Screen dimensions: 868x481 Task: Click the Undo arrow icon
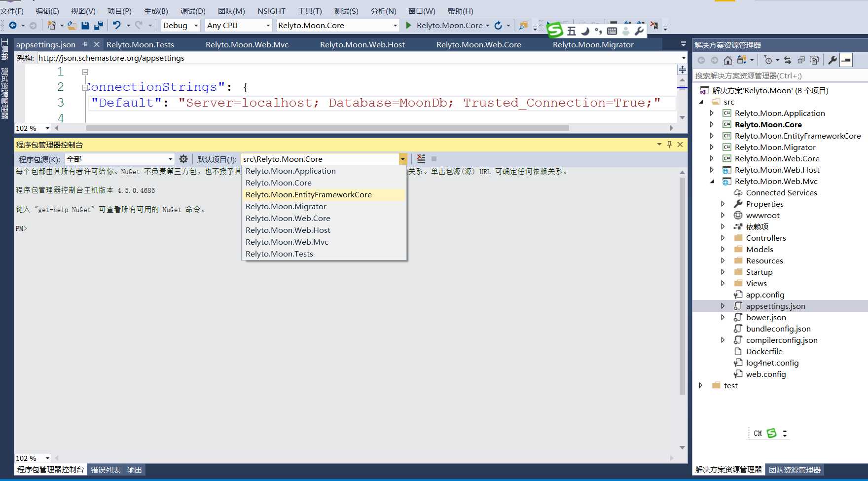click(x=117, y=25)
